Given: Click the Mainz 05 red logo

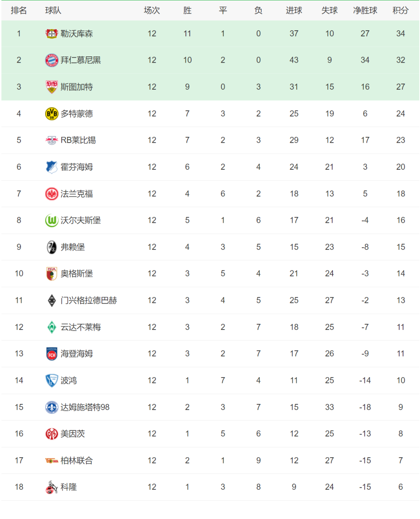Looking at the screenshot, I should coord(51,434).
